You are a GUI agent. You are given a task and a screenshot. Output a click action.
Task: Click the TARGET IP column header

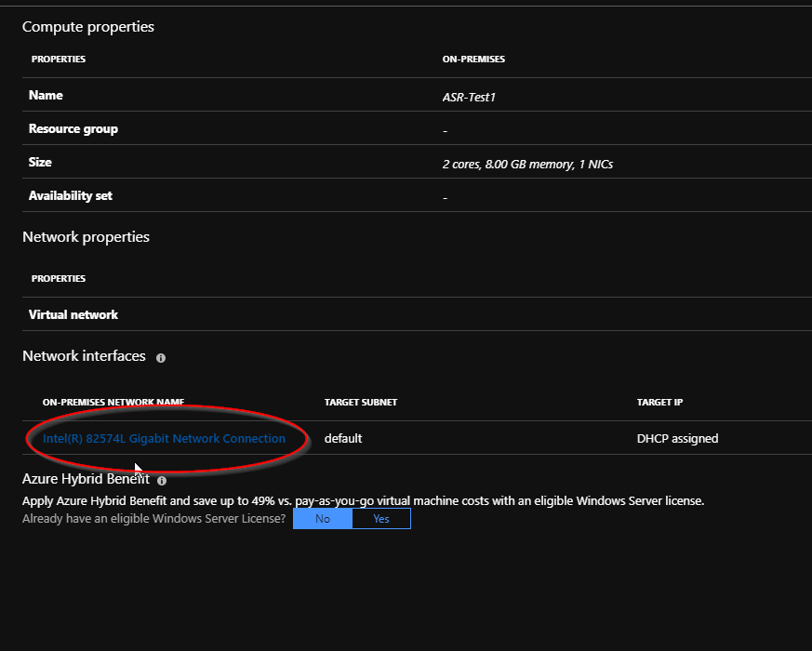pos(659,402)
